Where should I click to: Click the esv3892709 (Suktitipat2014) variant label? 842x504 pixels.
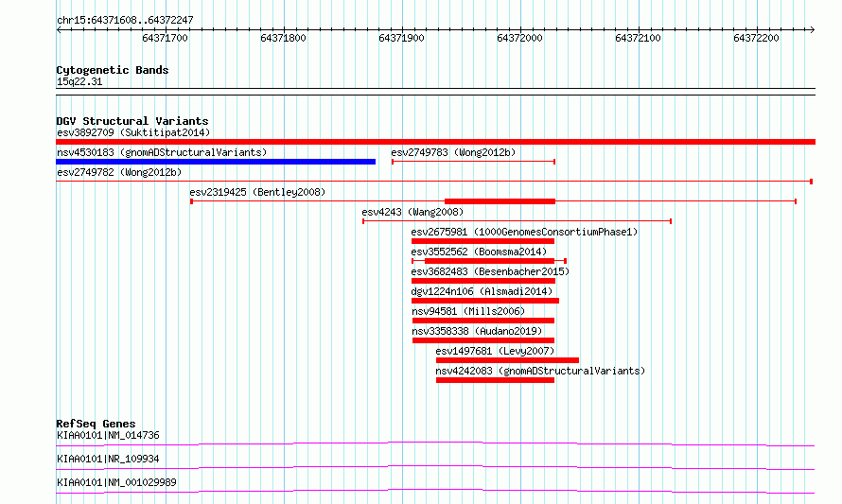pos(133,132)
